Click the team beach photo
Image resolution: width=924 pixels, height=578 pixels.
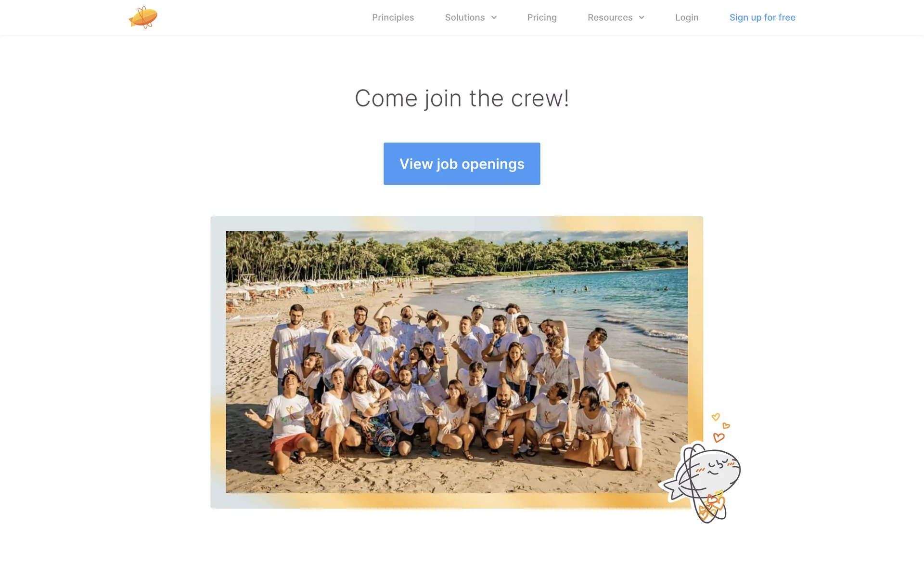(456, 362)
